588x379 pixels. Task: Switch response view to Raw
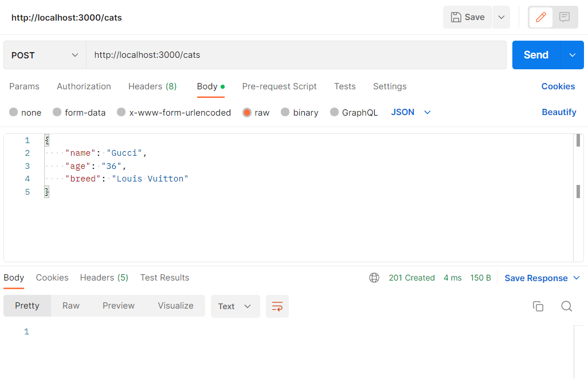tap(71, 306)
